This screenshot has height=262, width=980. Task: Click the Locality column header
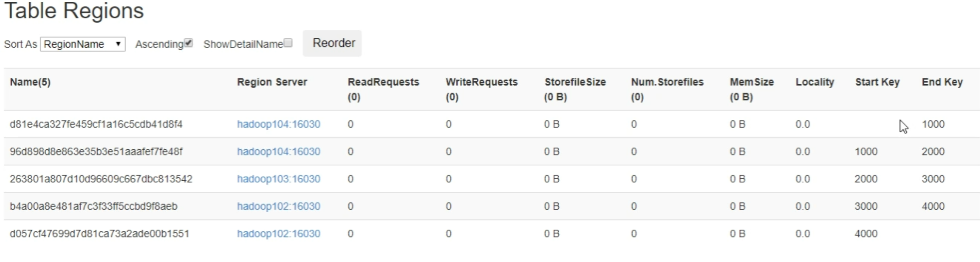pos(814,82)
